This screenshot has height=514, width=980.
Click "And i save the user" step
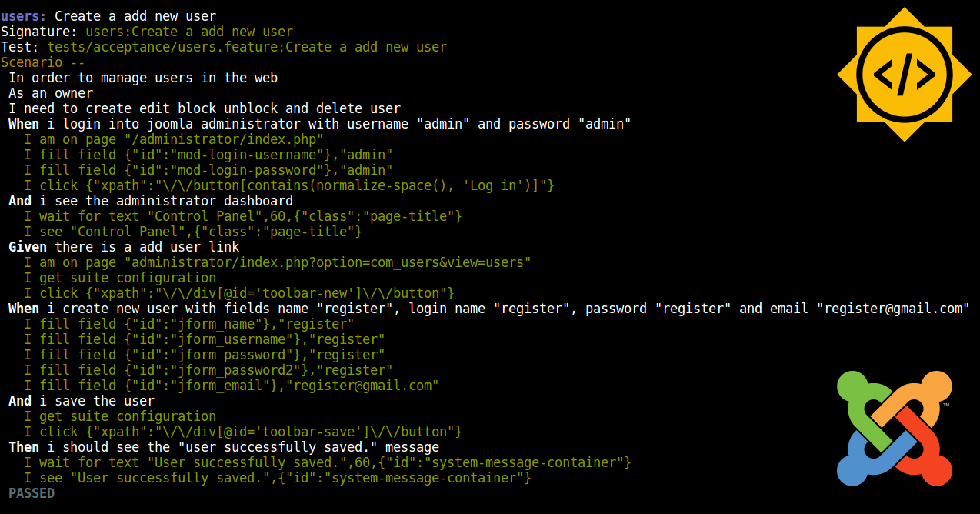[x=82, y=401]
